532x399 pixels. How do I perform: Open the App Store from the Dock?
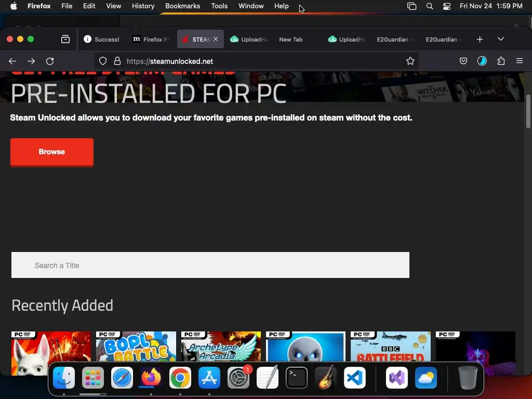209,378
